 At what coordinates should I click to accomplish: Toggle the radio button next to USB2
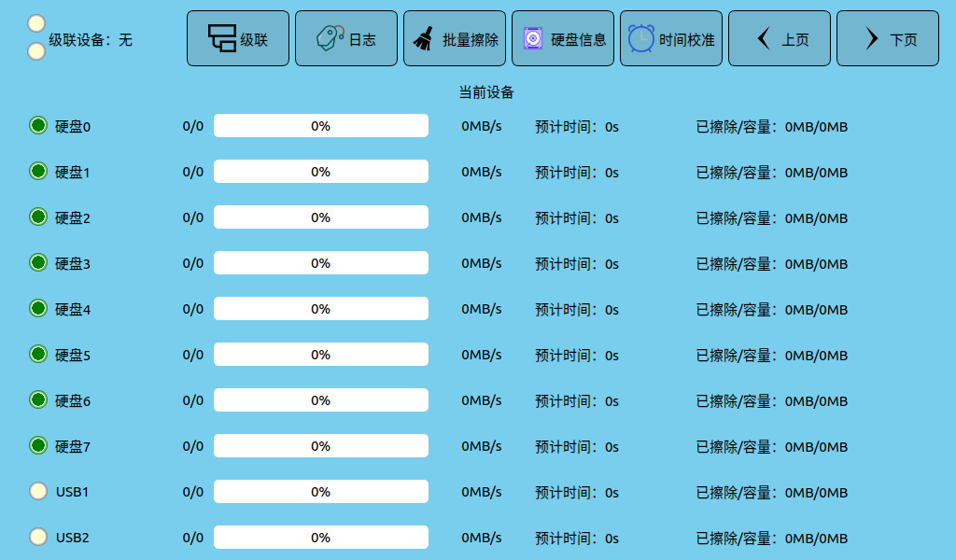pyautogui.click(x=38, y=537)
